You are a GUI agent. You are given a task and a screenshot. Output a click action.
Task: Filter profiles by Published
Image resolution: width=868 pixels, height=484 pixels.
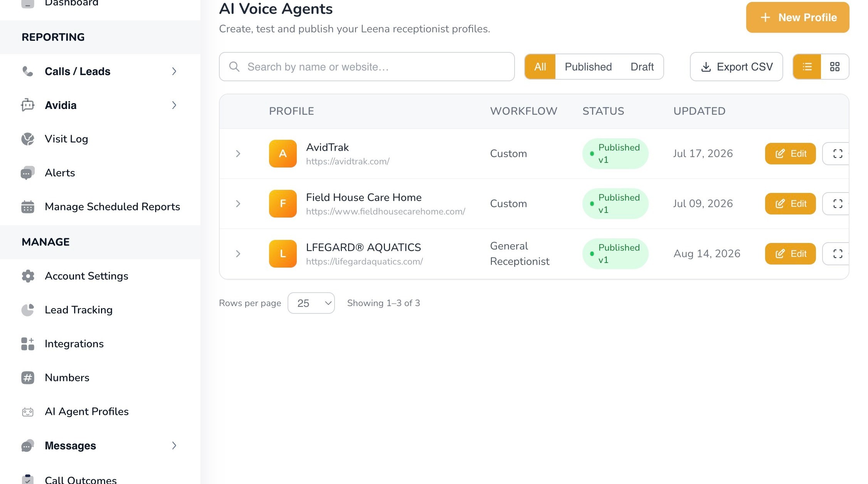(588, 67)
